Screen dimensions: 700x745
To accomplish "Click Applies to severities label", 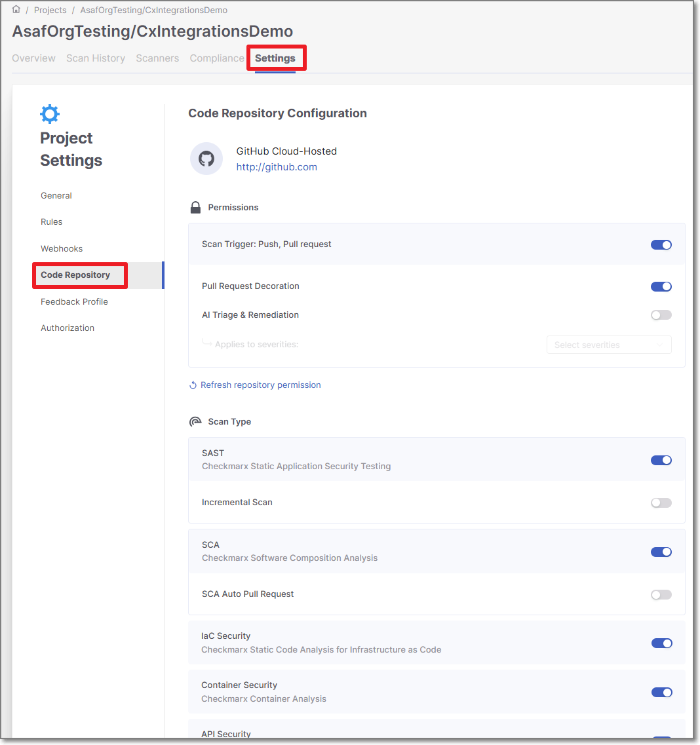I will coord(257,345).
